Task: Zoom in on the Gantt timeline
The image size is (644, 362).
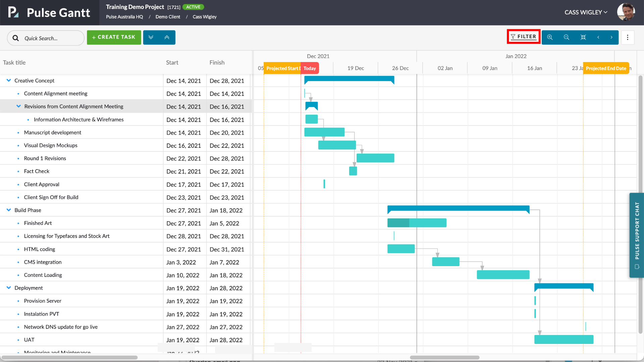Action: (x=550, y=37)
